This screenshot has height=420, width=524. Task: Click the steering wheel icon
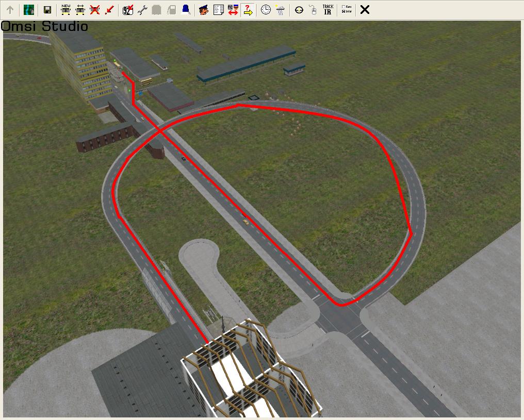point(299,10)
